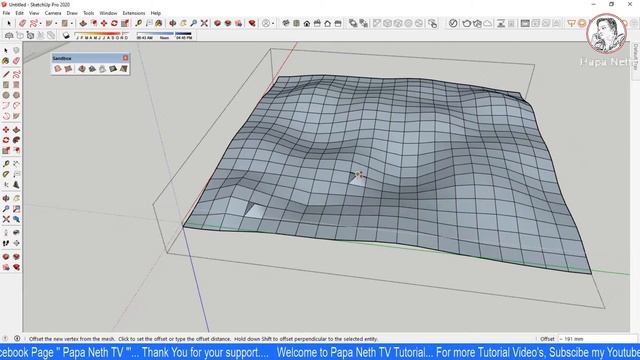Choose the Zoom magnifier tool in top toolbar
The width and height of the screenshot is (640, 360).
point(194,24)
